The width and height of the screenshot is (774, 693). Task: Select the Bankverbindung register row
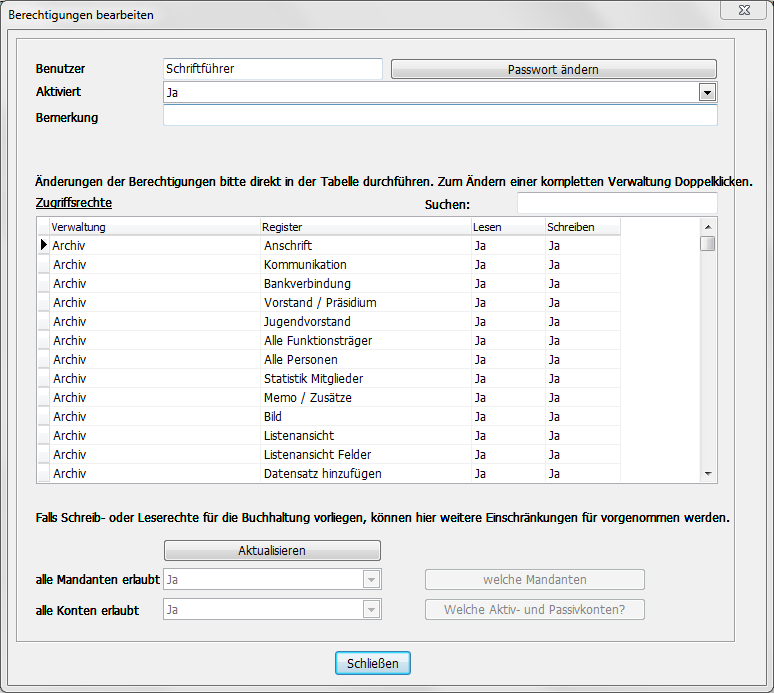tap(307, 284)
